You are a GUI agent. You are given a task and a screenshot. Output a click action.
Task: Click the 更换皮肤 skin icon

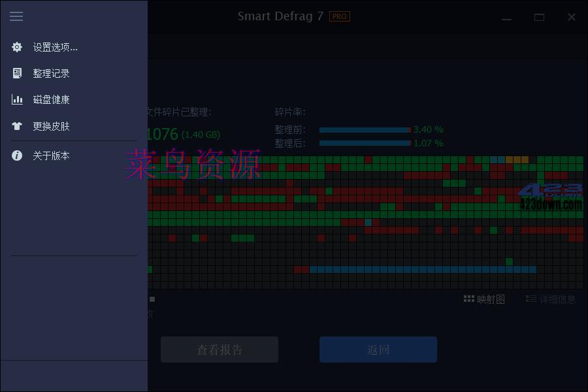(x=16, y=126)
